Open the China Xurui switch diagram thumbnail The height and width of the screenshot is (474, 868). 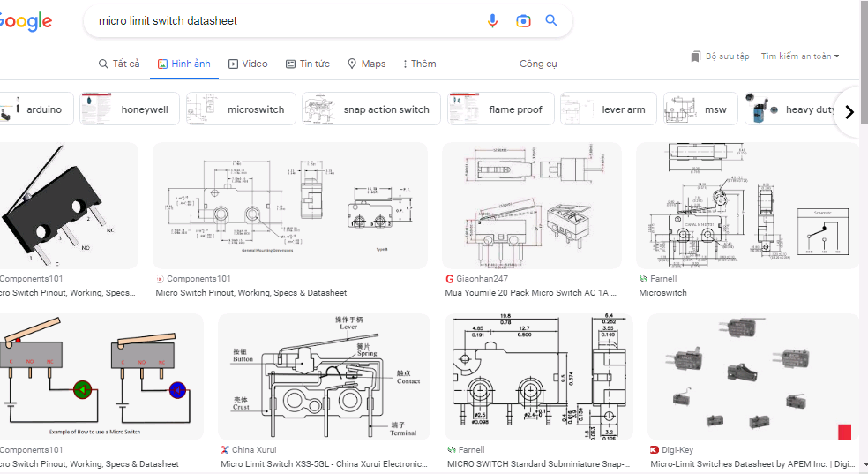(324, 377)
